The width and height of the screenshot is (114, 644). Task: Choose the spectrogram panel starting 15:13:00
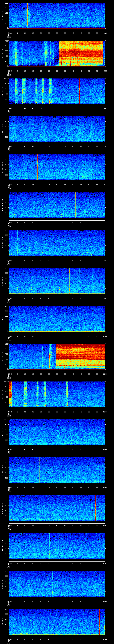(x=57, y=470)
